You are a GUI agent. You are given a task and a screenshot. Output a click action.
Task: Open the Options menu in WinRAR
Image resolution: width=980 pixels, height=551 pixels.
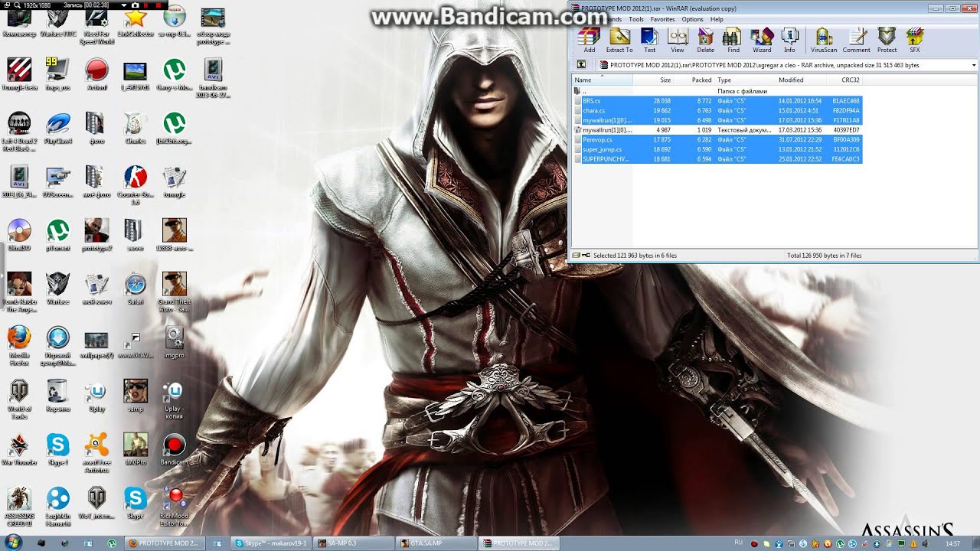pos(692,19)
